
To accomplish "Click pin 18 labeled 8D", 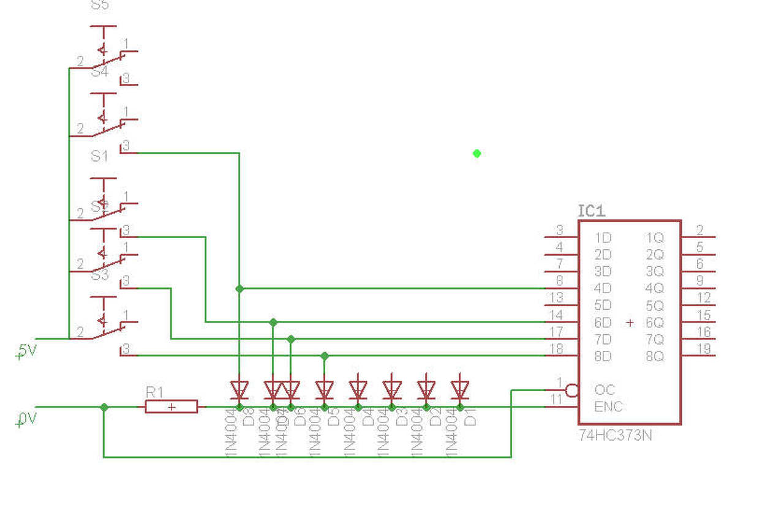I will (560, 356).
